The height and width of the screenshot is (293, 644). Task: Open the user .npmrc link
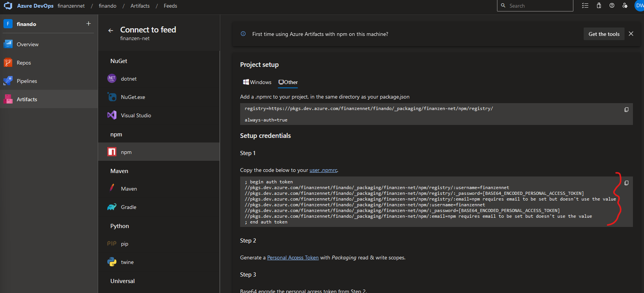pyautogui.click(x=323, y=170)
